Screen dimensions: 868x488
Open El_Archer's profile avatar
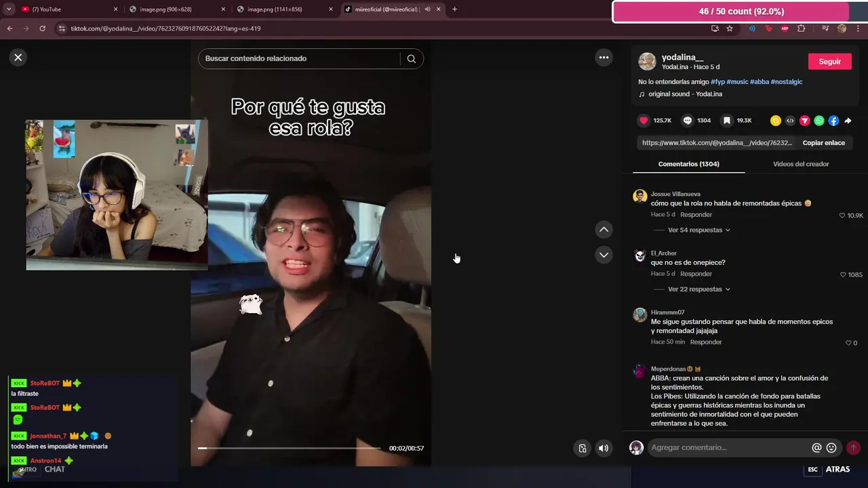(x=640, y=256)
